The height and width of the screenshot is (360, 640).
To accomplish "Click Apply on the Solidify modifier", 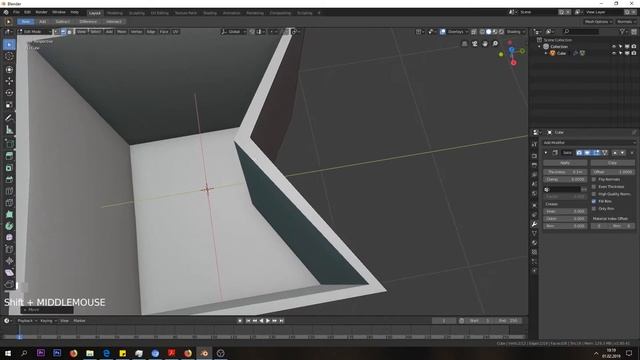I will [x=565, y=163].
